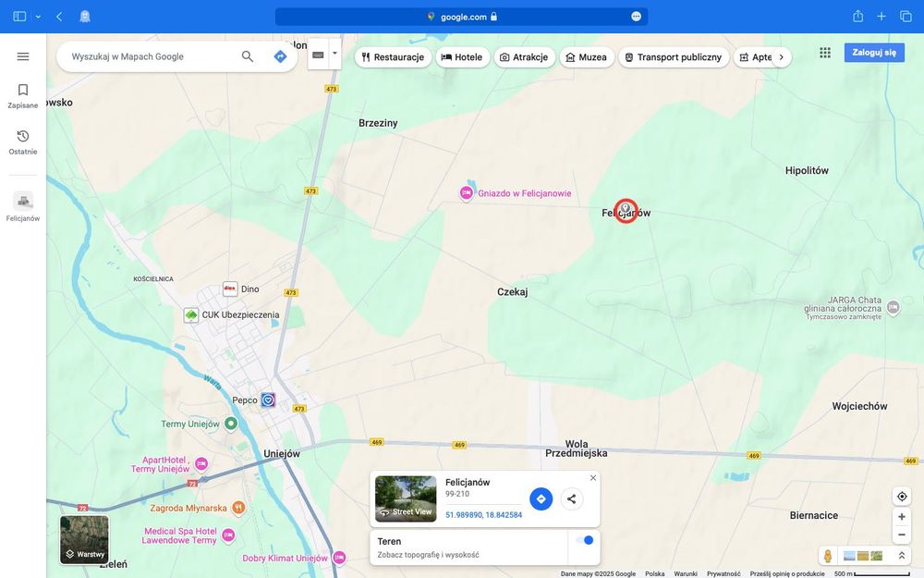924x578 pixels.
Task: Expand the map imagery options panel
Action: tap(902, 556)
